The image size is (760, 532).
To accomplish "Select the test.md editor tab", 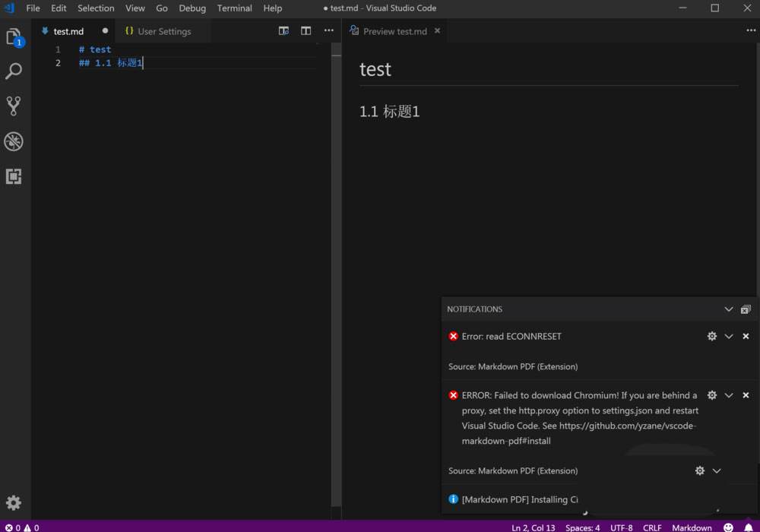I will [68, 31].
